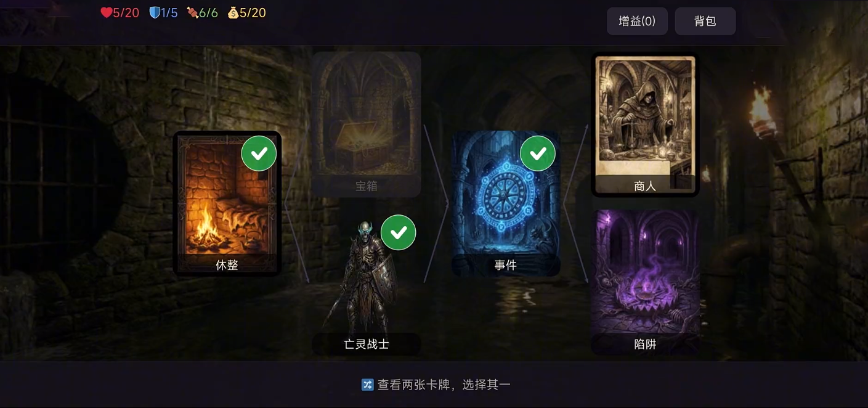The width and height of the screenshot is (868, 408).
Task: Click the blue shield armor icon
Action: tap(155, 13)
